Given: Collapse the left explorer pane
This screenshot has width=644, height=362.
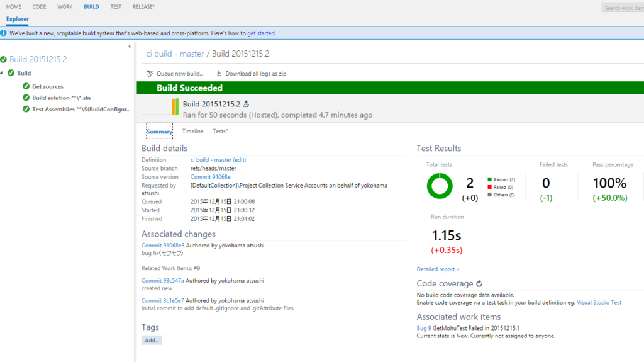Looking at the screenshot, I should click(x=130, y=47).
